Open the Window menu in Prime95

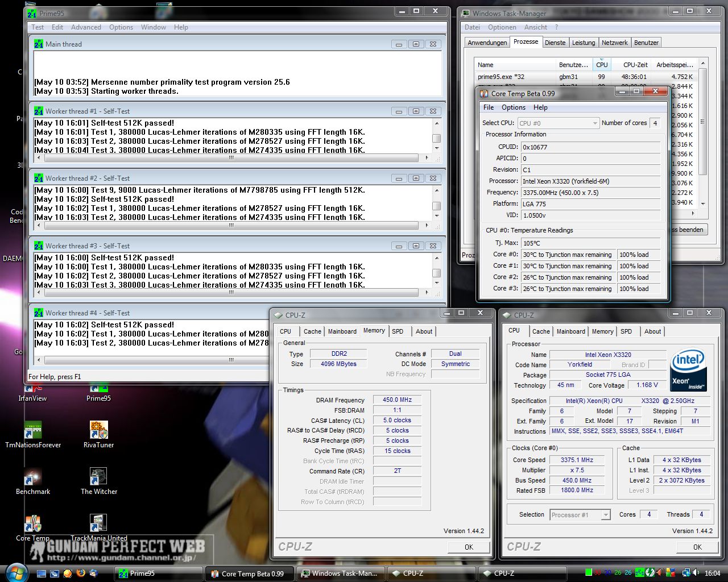154,27
